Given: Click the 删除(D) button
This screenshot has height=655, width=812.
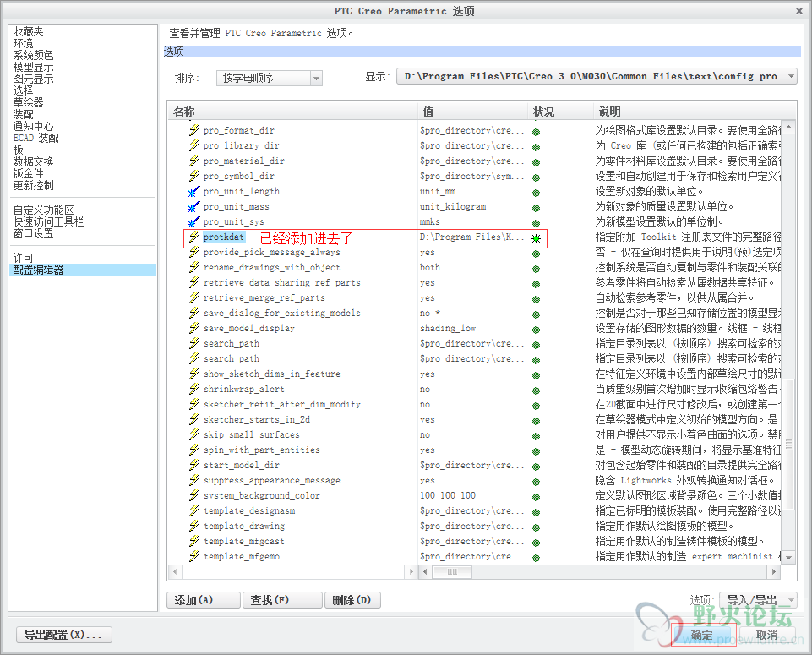Looking at the screenshot, I should point(352,600).
